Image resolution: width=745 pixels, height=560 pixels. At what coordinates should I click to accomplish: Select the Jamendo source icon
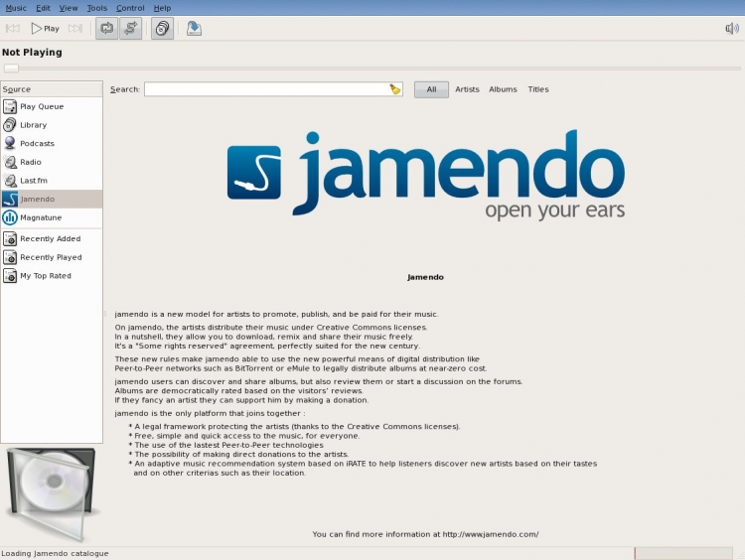(x=10, y=199)
